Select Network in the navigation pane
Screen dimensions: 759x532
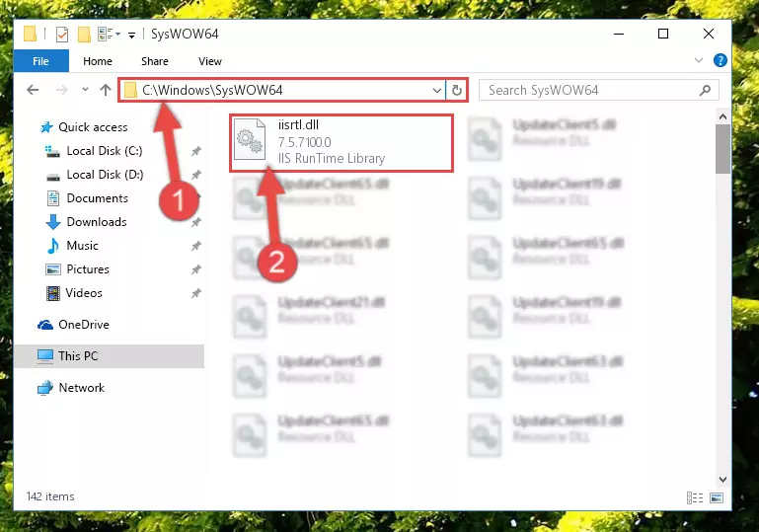[x=81, y=388]
